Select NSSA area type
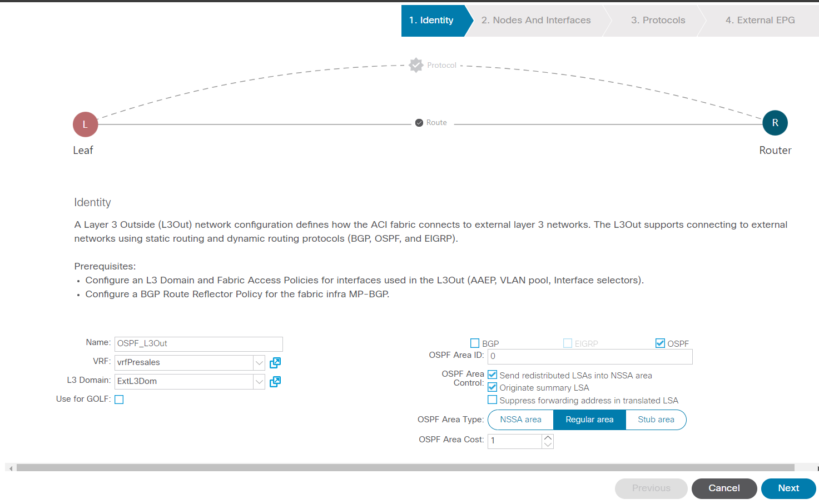Viewport: 819px width, 504px height. (520, 420)
